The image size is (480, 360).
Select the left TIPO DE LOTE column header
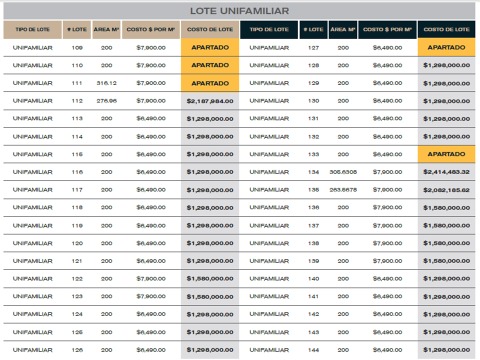tap(32, 29)
